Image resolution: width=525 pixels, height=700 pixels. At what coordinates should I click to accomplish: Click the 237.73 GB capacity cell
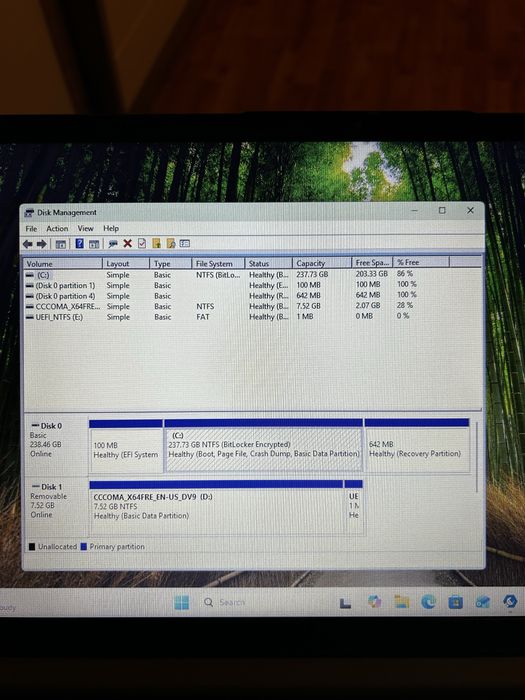(312, 274)
